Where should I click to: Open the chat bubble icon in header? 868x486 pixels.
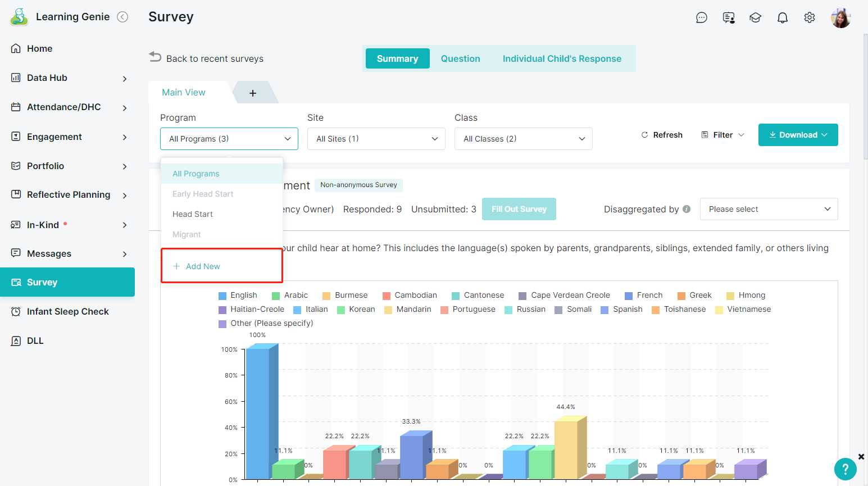(x=701, y=18)
